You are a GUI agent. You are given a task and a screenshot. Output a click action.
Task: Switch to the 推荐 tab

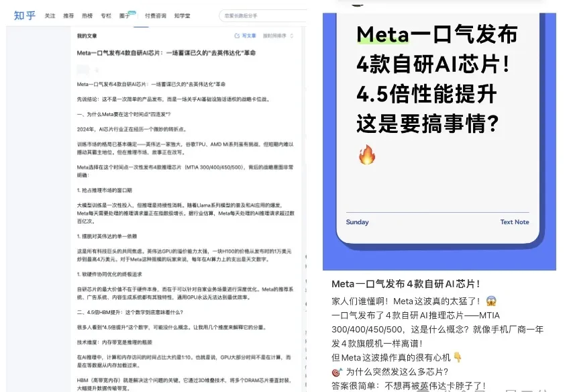pyautogui.click(x=68, y=15)
